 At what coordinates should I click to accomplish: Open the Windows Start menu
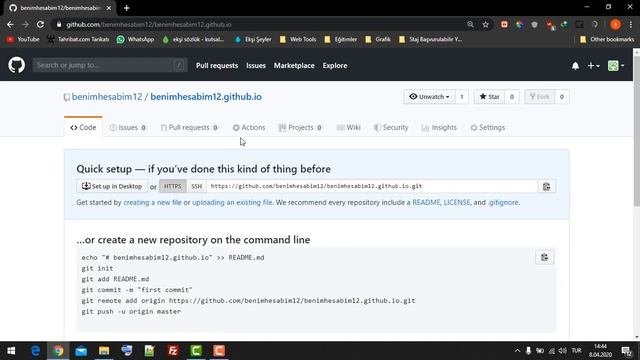11,351
